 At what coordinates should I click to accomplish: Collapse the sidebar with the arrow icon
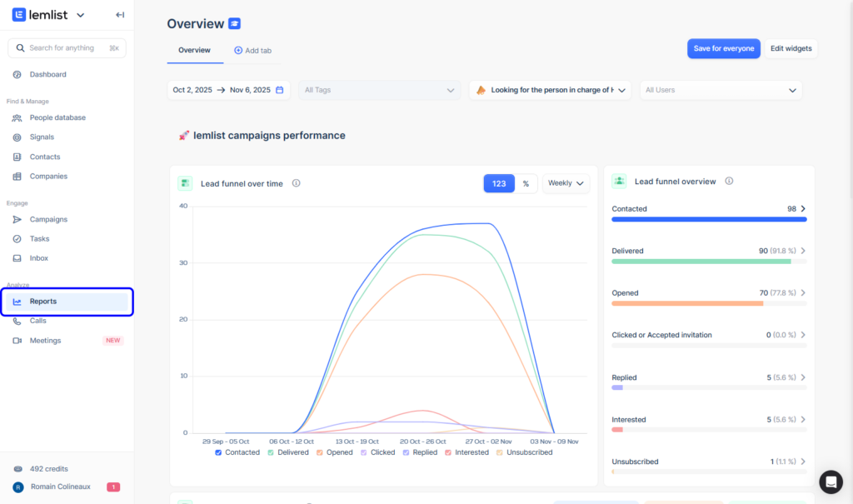[x=119, y=14]
